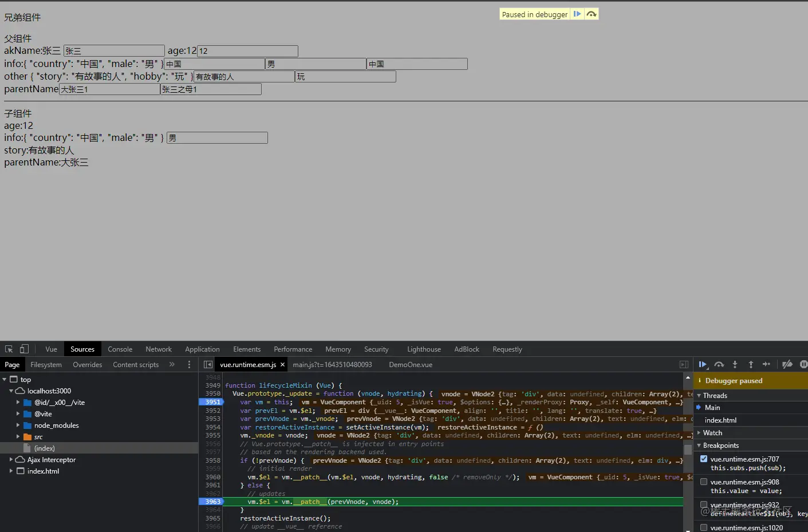Expand the src folder in file tree
The image size is (808, 532).
pyautogui.click(x=18, y=437)
